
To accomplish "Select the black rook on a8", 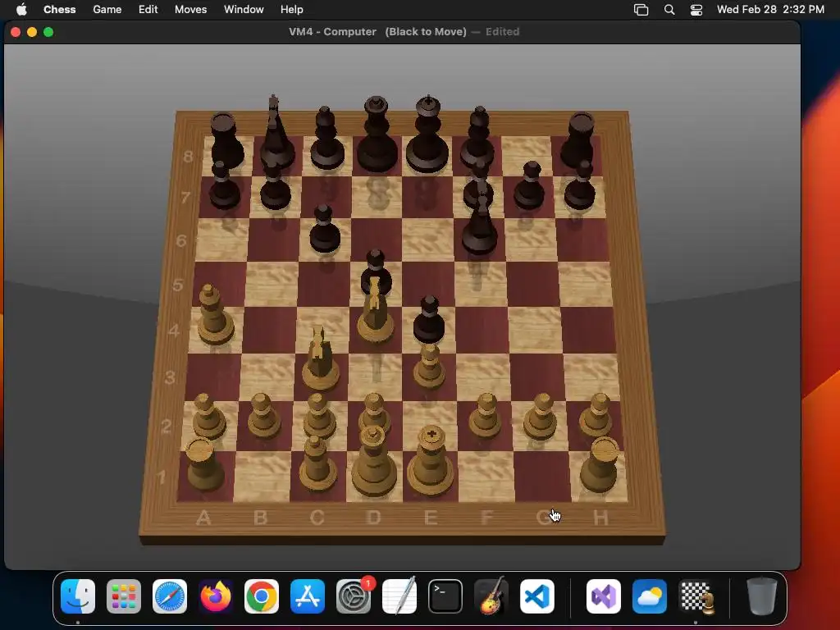I will (x=226, y=142).
